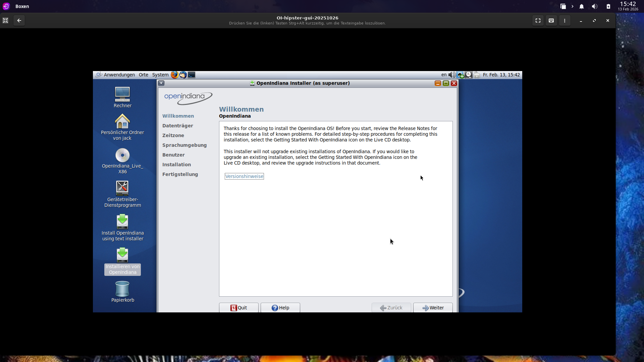Open Boxen three-dot menu
644x362 pixels.
click(565, 20)
